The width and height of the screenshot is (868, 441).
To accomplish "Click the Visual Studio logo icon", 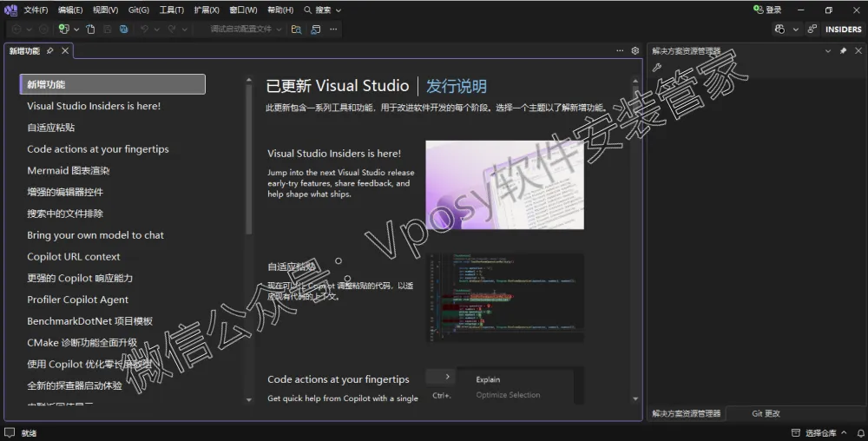I will 10,10.
